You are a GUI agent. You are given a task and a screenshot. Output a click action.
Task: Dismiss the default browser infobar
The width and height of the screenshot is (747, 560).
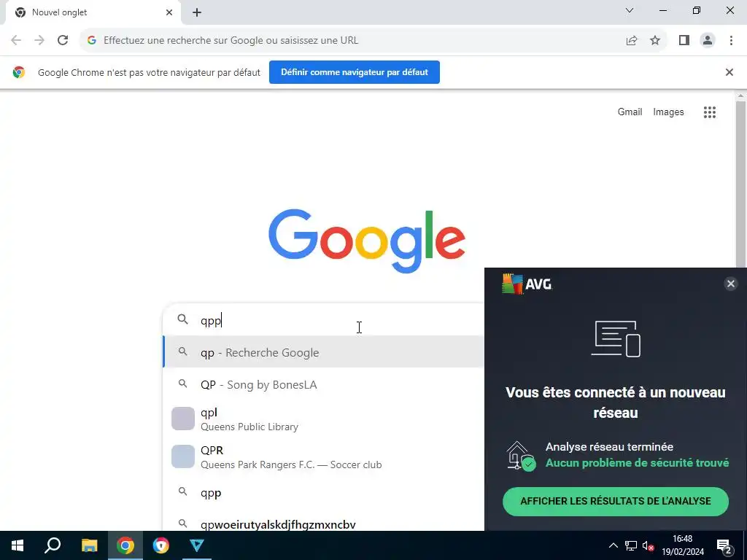[x=729, y=72]
